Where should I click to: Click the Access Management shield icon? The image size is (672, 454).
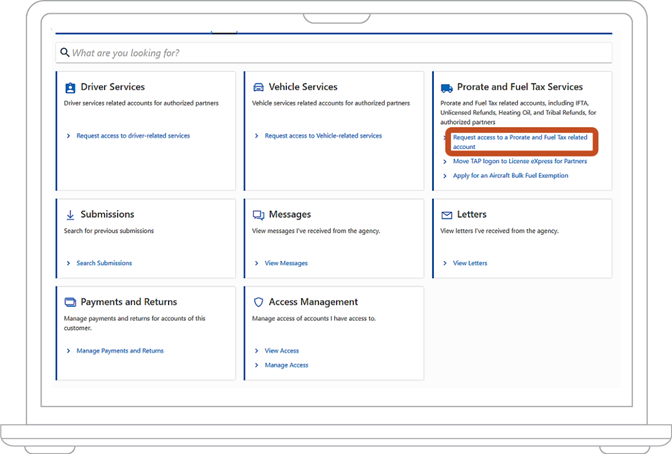258,302
